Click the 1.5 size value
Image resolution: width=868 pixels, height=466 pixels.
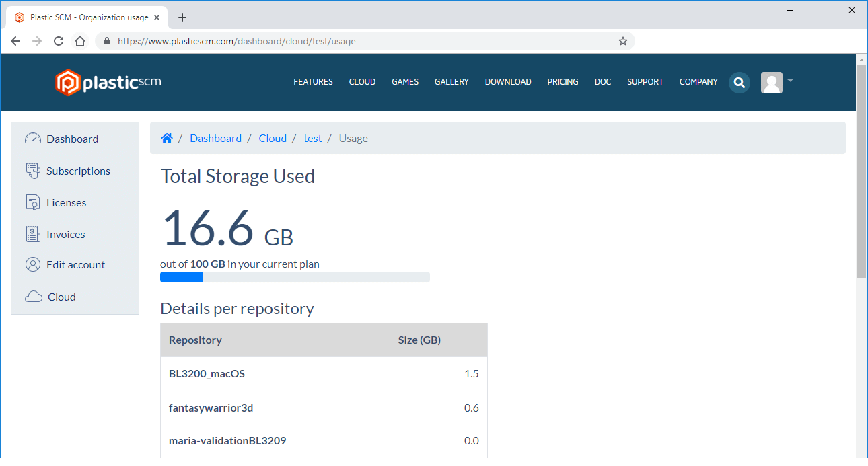(472, 373)
